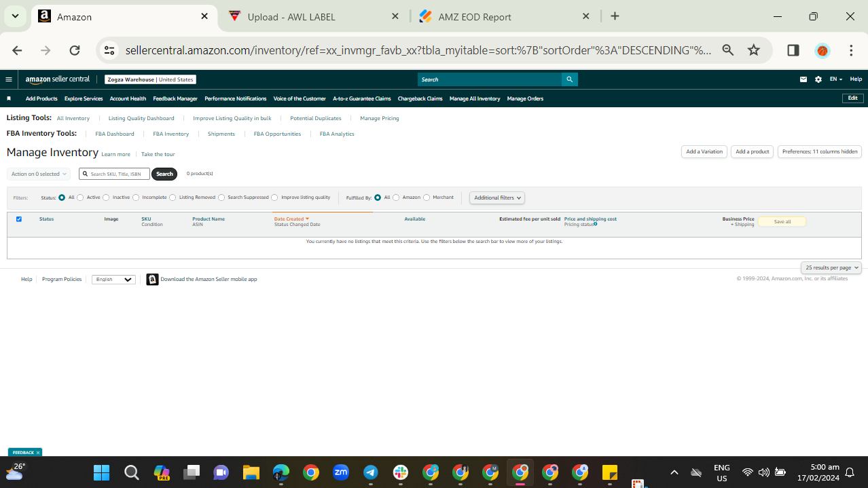Open the Action on 0 selected dropdown
Screen dimensions: 868x488
pos(39,174)
